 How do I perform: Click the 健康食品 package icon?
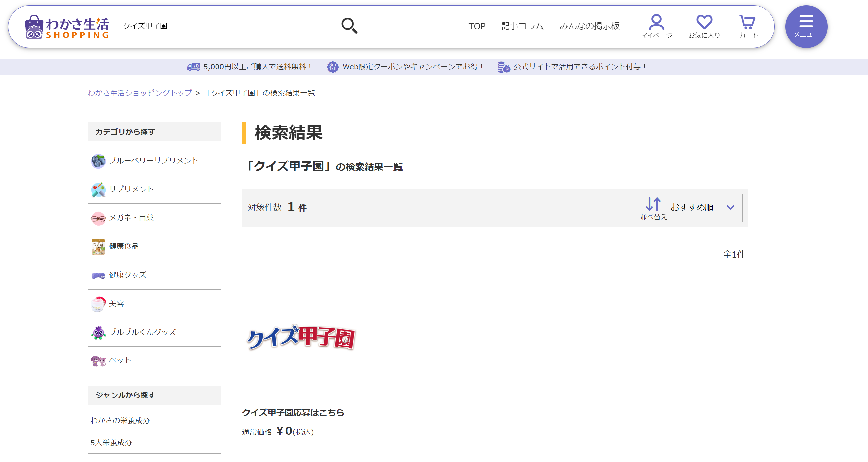[98, 247]
